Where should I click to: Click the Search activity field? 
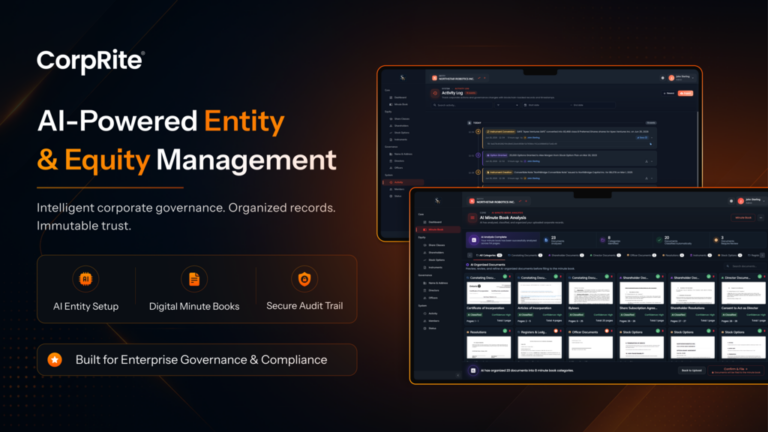[461, 105]
